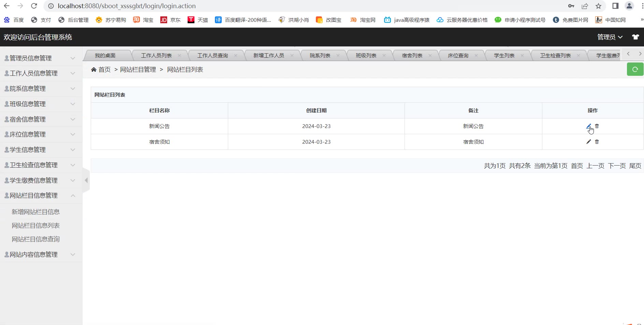Viewport: 644px width, 325px height.
Task: Open the 改图宝 bookmark
Action: point(329,20)
